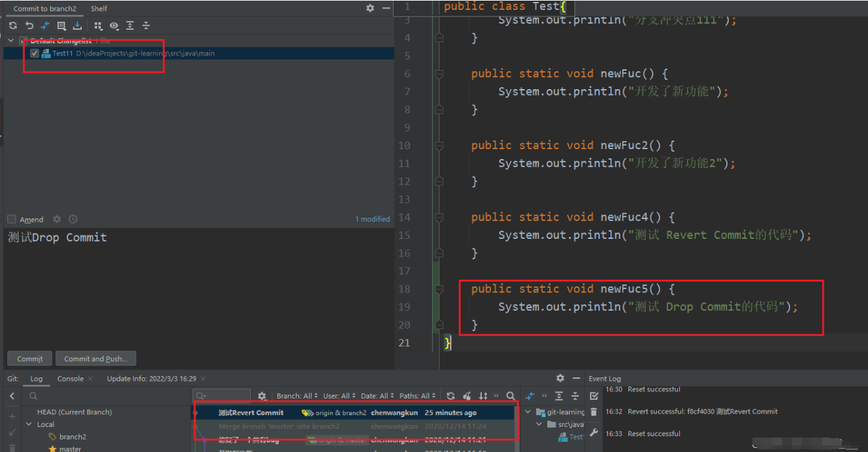Viewport: 868px width, 452px height.
Task: Open Git tool window settings gear
Action: (560, 378)
